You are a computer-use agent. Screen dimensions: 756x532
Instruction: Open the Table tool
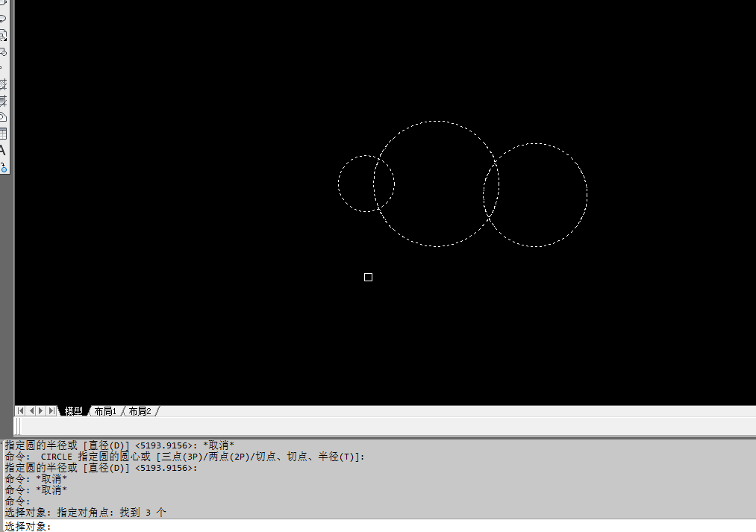(x=2, y=134)
